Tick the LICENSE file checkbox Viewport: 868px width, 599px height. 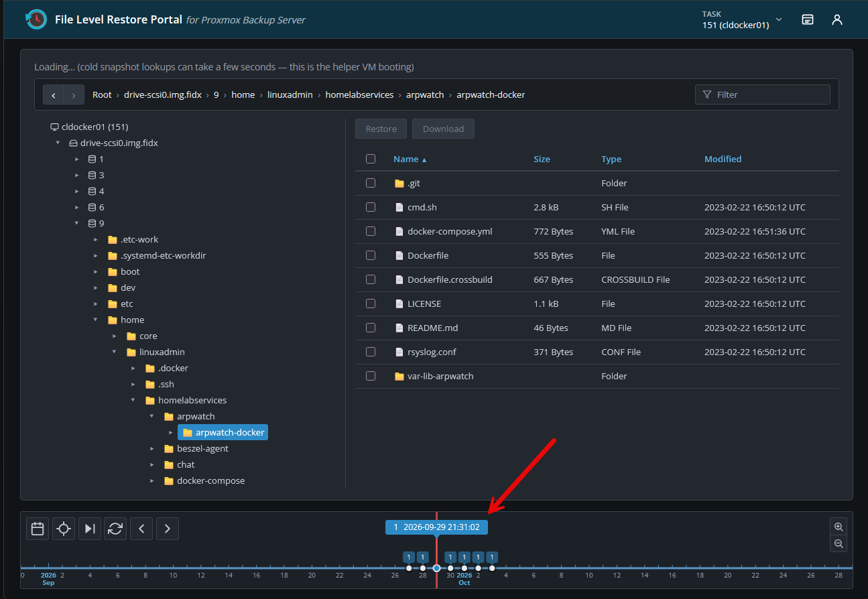point(371,304)
